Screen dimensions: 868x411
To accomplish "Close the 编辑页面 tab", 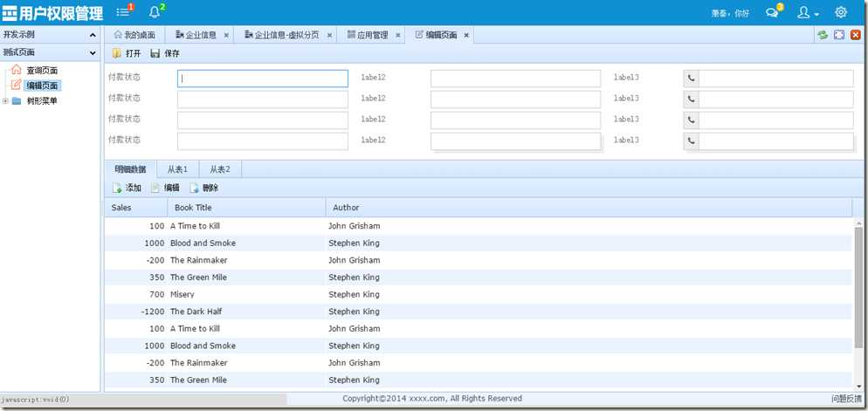I will [466, 36].
